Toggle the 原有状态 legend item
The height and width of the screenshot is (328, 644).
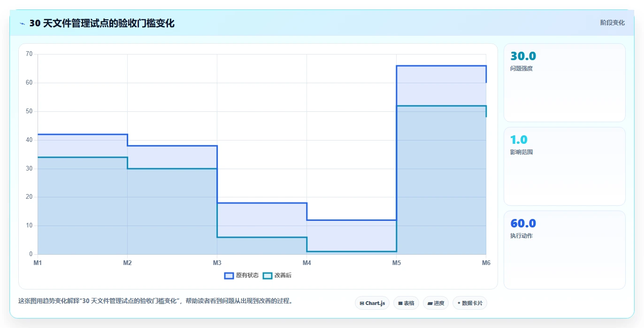pyautogui.click(x=241, y=275)
